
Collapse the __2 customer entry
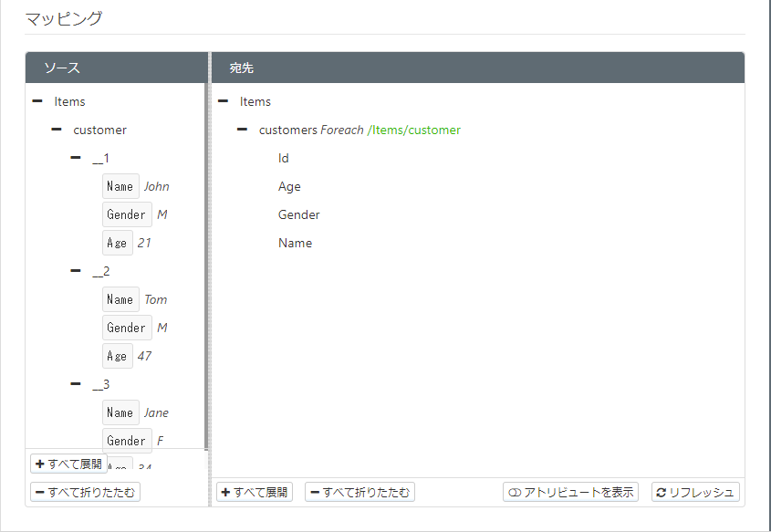pyautogui.click(x=76, y=271)
